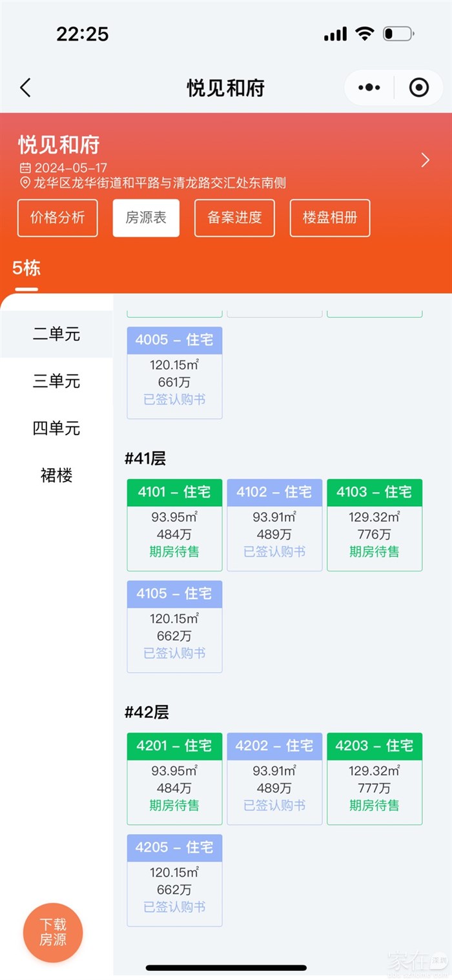Select 二单元 in the sidebar
Viewport: 452px width, 980px height.
pyautogui.click(x=56, y=334)
